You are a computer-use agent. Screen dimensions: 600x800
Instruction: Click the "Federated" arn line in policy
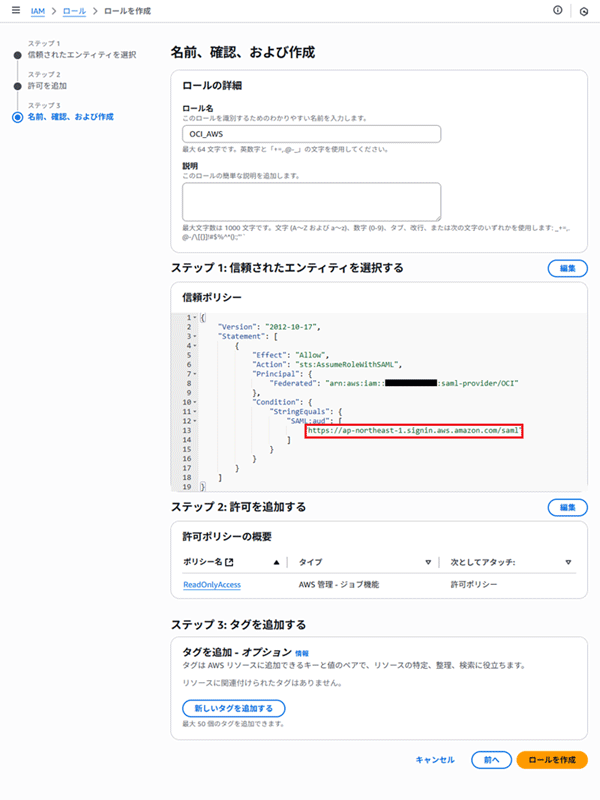click(x=393, y=383)
